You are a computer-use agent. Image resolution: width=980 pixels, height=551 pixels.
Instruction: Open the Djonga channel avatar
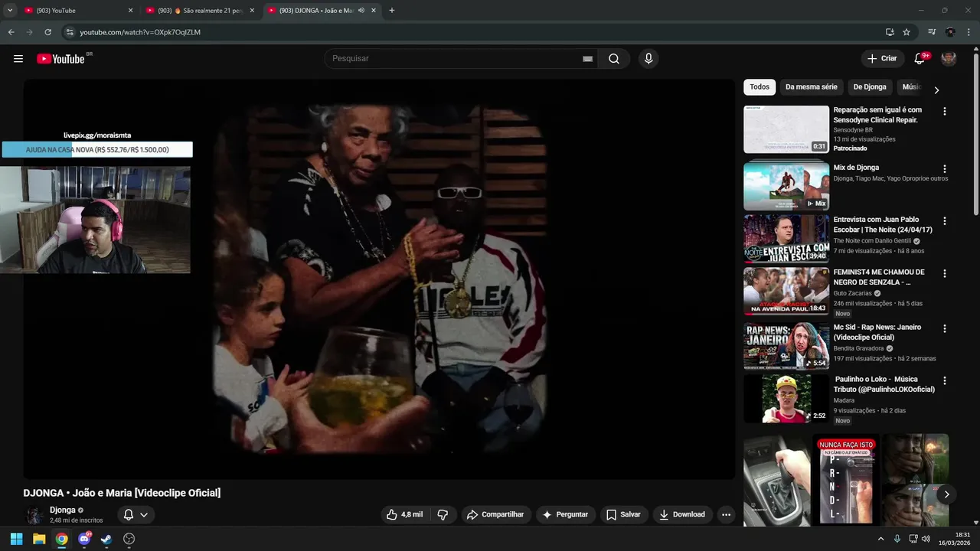click(34, 514)
